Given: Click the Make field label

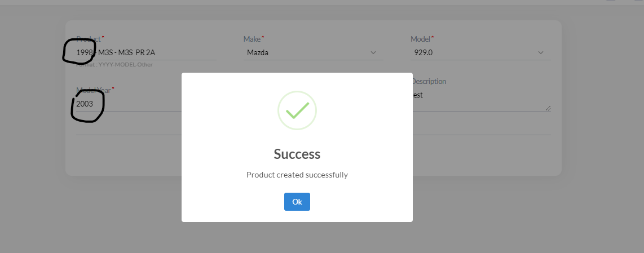Looking at the screenshot, I should pos(252,39).
